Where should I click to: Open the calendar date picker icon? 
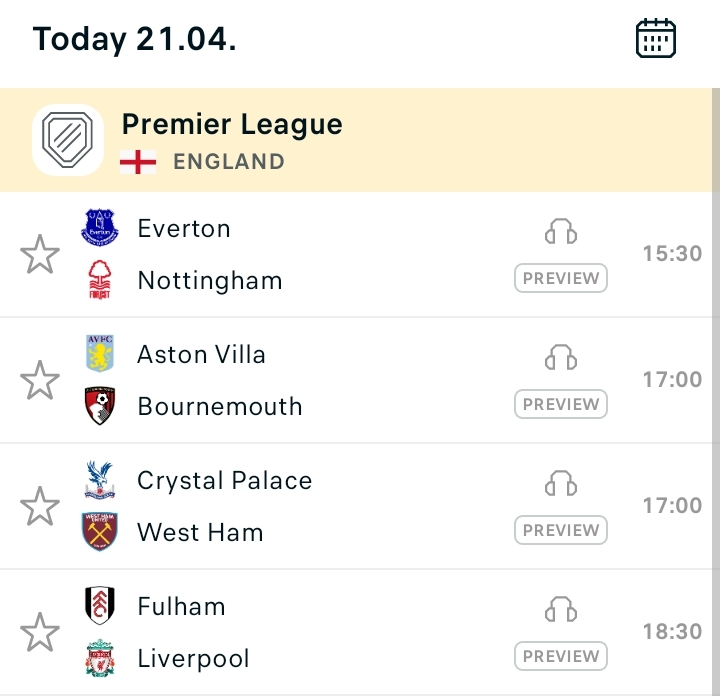point(655,38)
